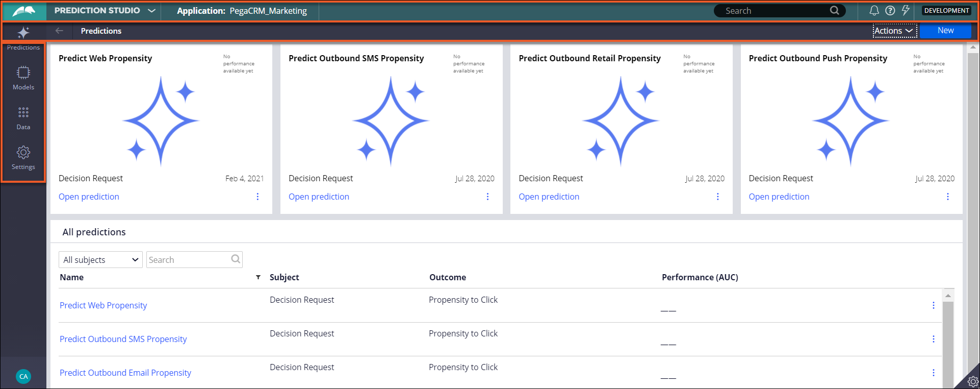Click the table scrollbar up arrow

(x=948, y=296)
